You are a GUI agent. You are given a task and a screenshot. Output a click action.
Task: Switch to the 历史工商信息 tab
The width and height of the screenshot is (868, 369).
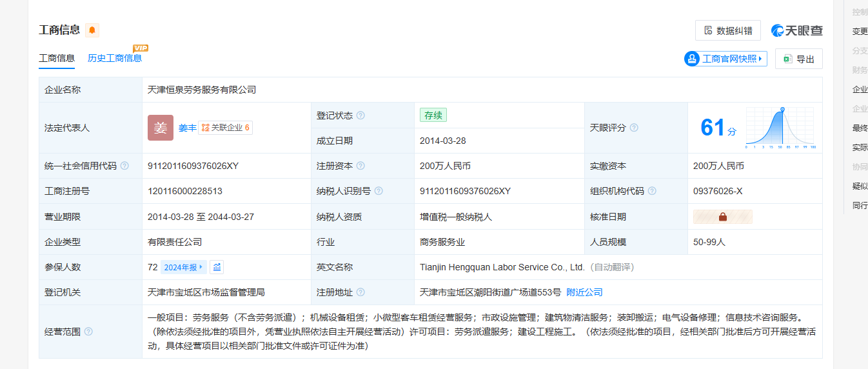[115, 58]
